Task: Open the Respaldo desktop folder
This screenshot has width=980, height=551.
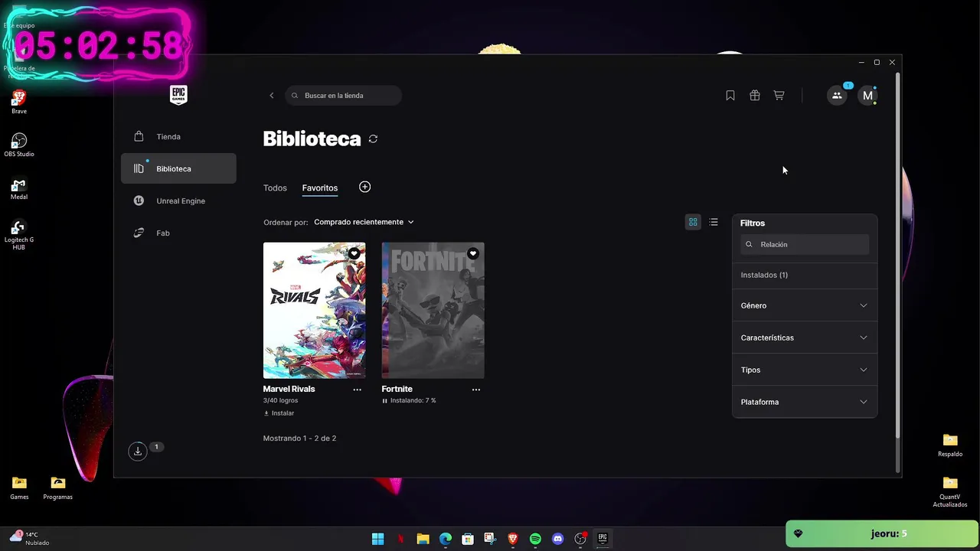Action: [x=950, y=445]
